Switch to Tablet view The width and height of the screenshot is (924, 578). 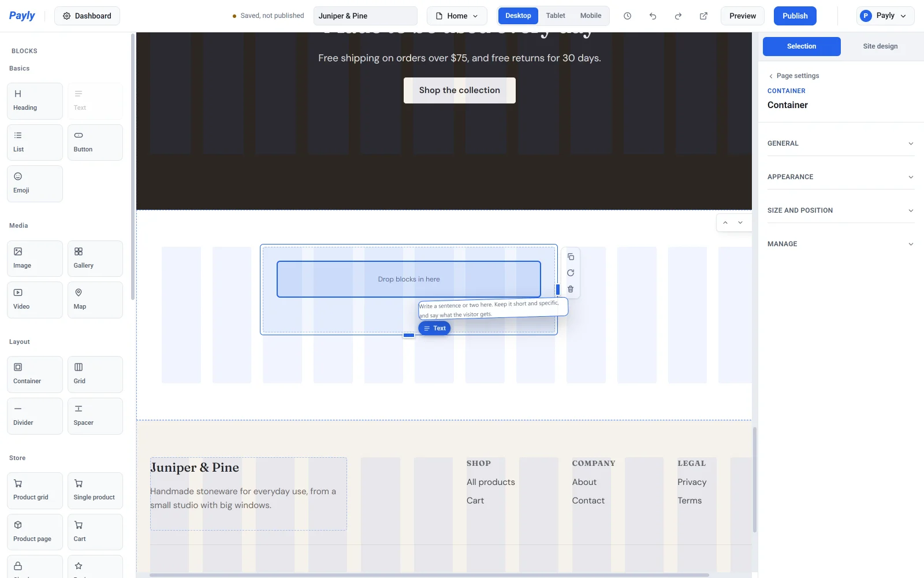pos(556,16)
